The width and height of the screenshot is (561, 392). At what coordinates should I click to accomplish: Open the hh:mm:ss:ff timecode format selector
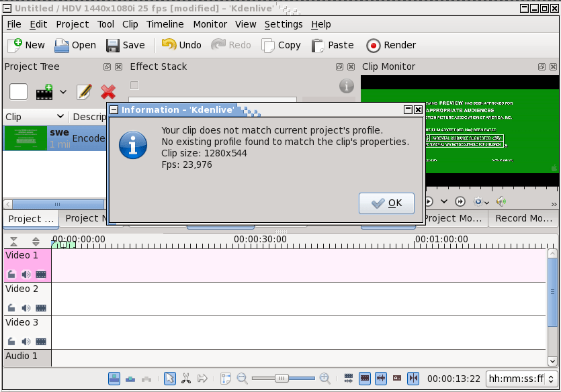pyautogui.click(x=521, y=379)
